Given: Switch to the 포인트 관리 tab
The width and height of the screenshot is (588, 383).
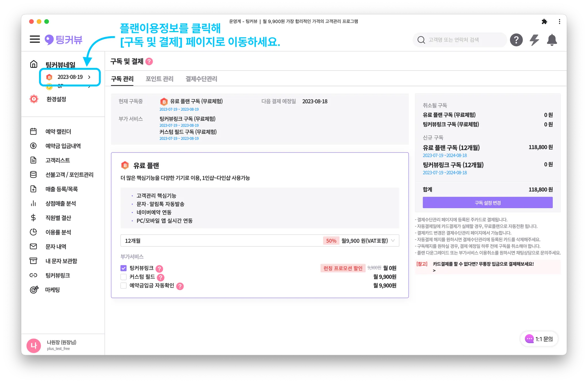Looking at the screenshot, I should pos(159,79).
